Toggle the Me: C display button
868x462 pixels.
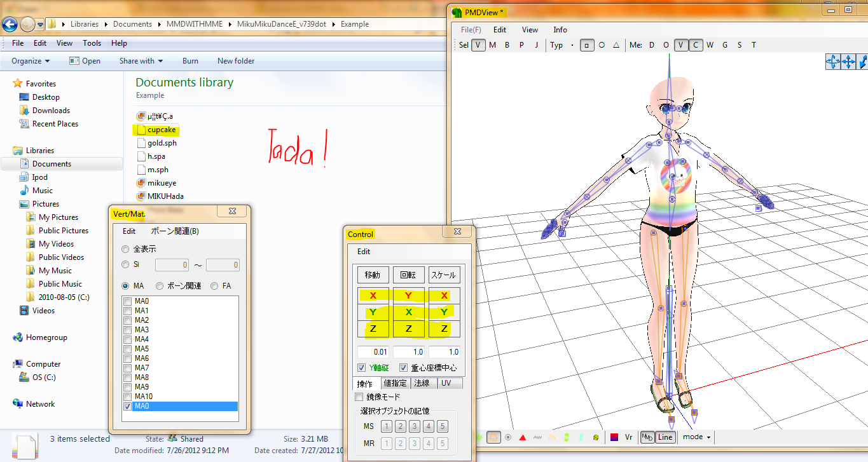tap(696, 45)
